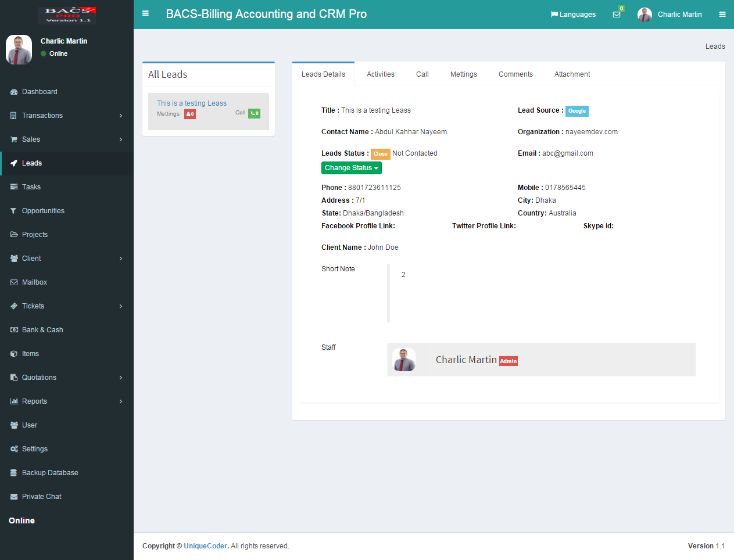734x560 pixels.
Task: Click the Mailbox envelope icon in sidebar
Action: (x=14, y=282)
